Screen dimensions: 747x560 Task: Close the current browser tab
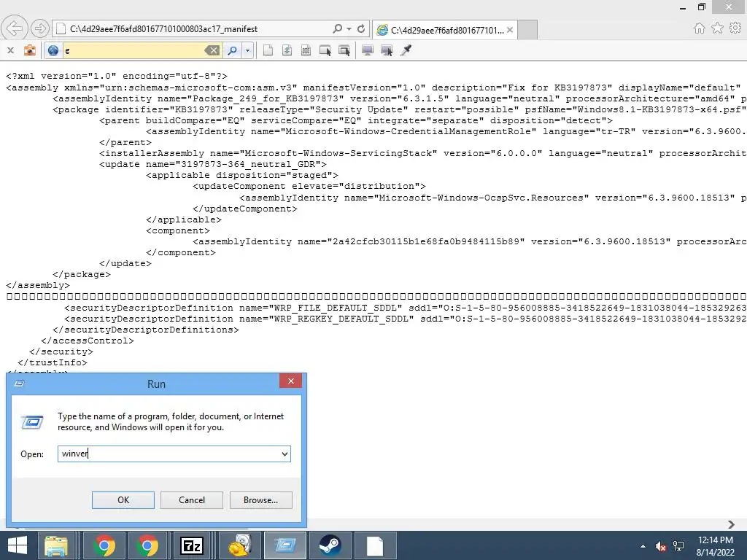tap(510, 30)
